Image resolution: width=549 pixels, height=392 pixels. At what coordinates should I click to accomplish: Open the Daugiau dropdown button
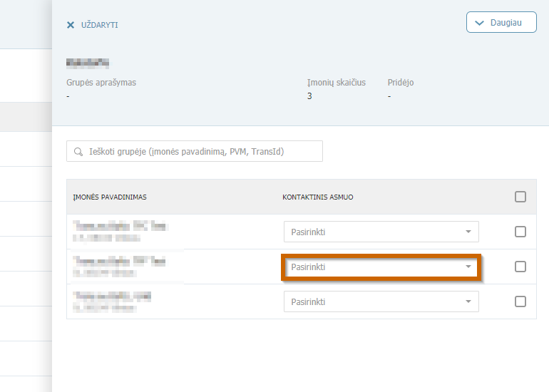[501, 22]
